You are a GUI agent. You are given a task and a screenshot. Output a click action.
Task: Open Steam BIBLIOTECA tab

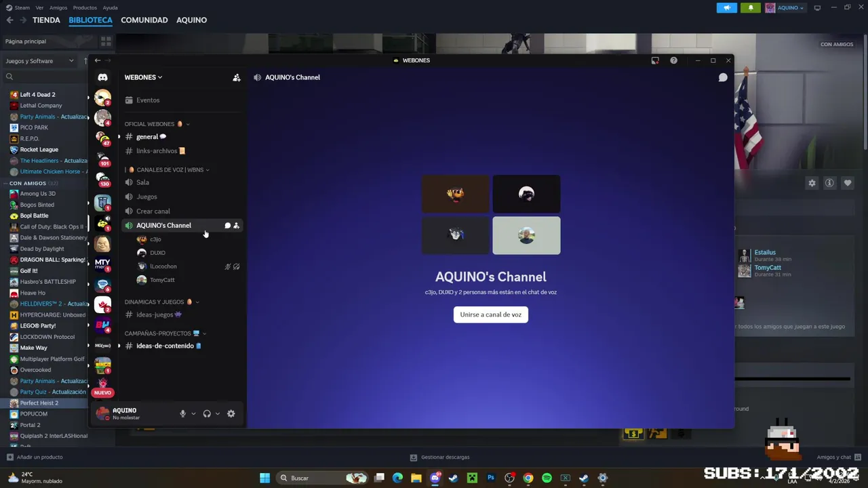[x=90, y=20]
